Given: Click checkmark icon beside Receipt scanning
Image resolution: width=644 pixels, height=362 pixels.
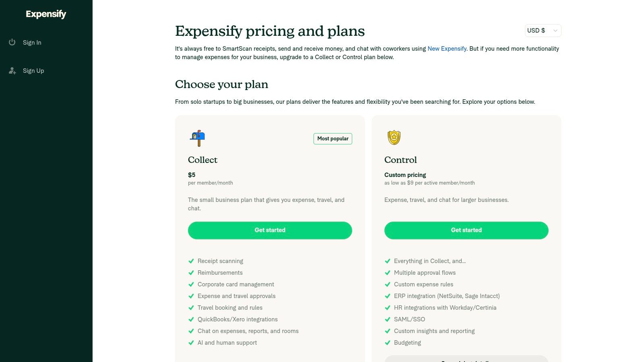Looking at the screenshot, I should click(x=191, y=261).
